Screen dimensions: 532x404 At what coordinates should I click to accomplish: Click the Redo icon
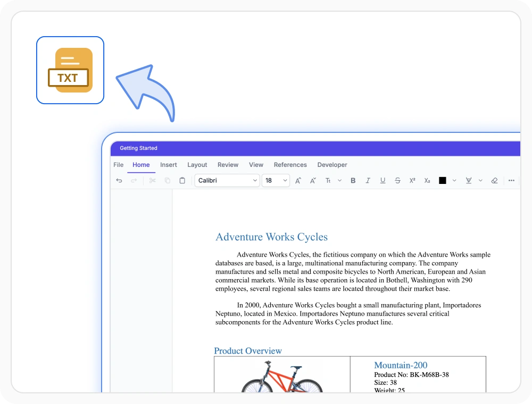click(134, 180)
